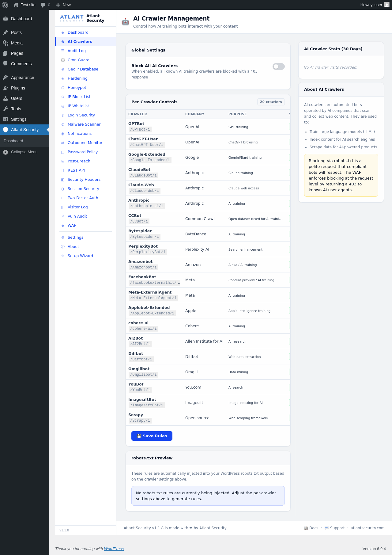
Task: Click the plus icon for New content
Action: click(58, 5)
